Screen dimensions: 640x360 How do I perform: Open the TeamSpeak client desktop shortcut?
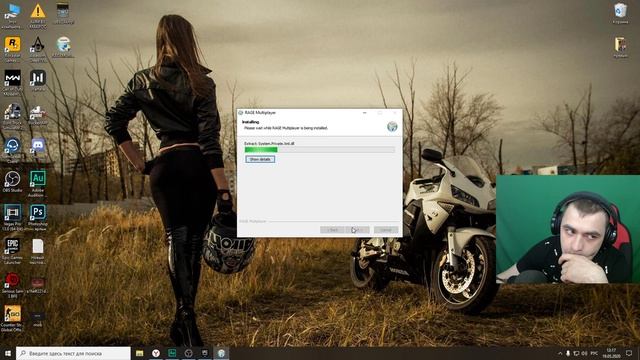12,150
